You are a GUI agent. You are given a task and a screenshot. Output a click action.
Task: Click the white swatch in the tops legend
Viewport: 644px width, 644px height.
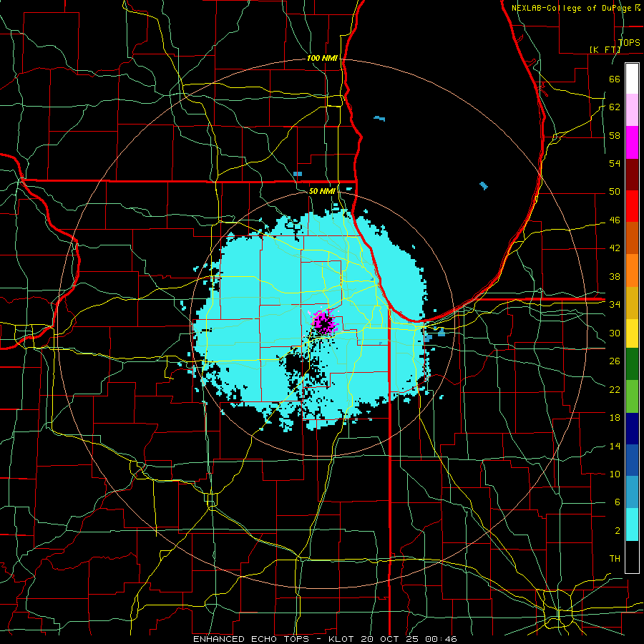tap(632, 79)
